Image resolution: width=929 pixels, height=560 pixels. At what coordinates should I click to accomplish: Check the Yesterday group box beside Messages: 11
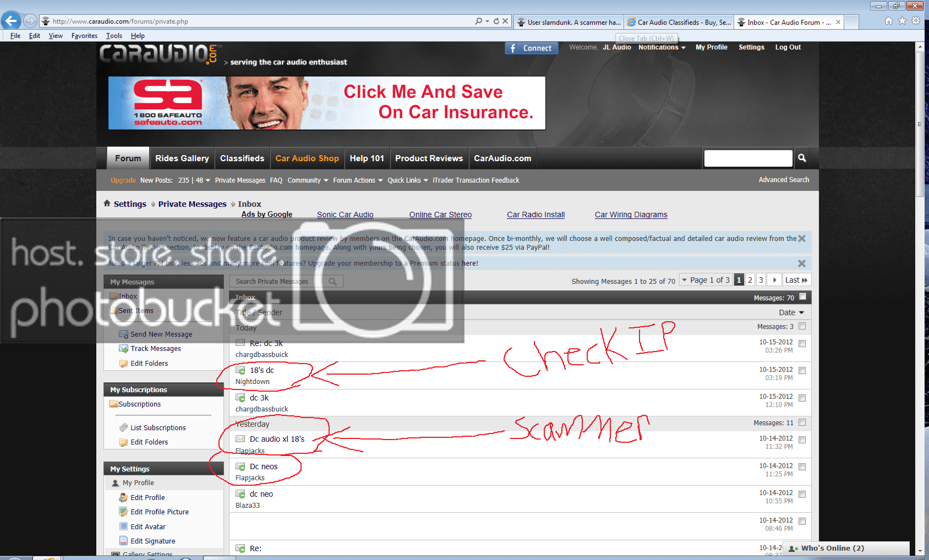[x=802, y=422]
